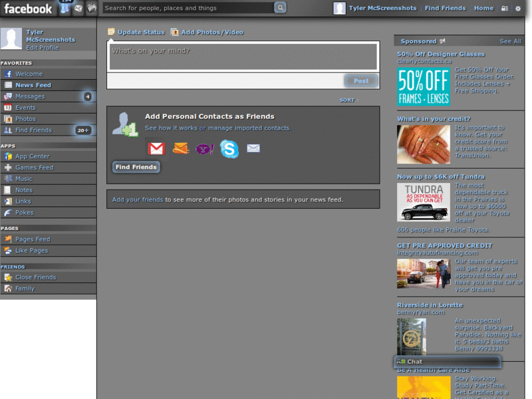Screen dimensions: 532x399
Task: Click Add your friends link
Action: coord(138,199)
